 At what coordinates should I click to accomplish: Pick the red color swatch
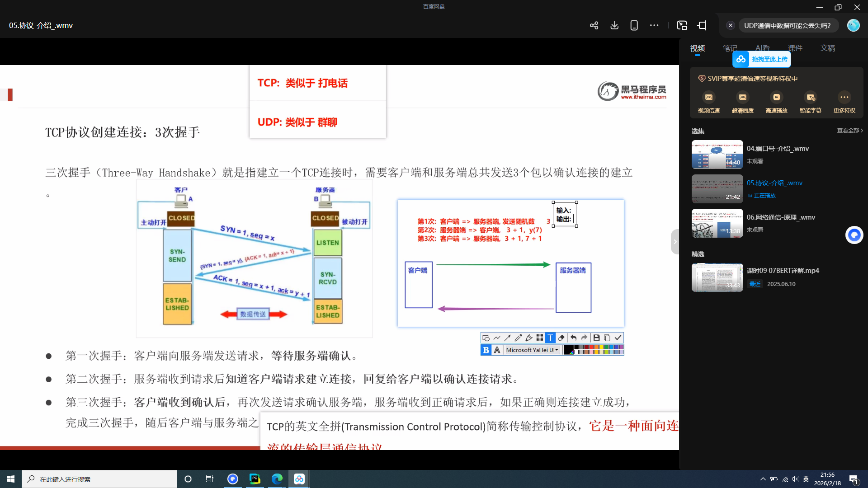(591, 347)
